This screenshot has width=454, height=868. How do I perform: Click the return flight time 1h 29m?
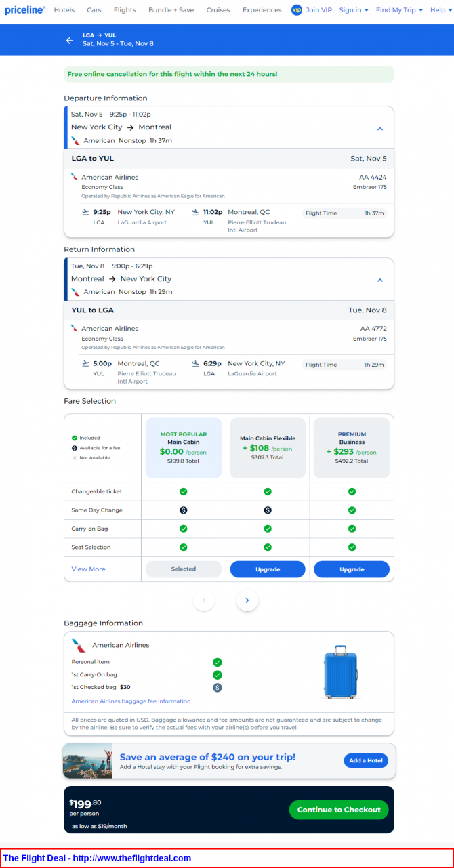pos(374,365)
